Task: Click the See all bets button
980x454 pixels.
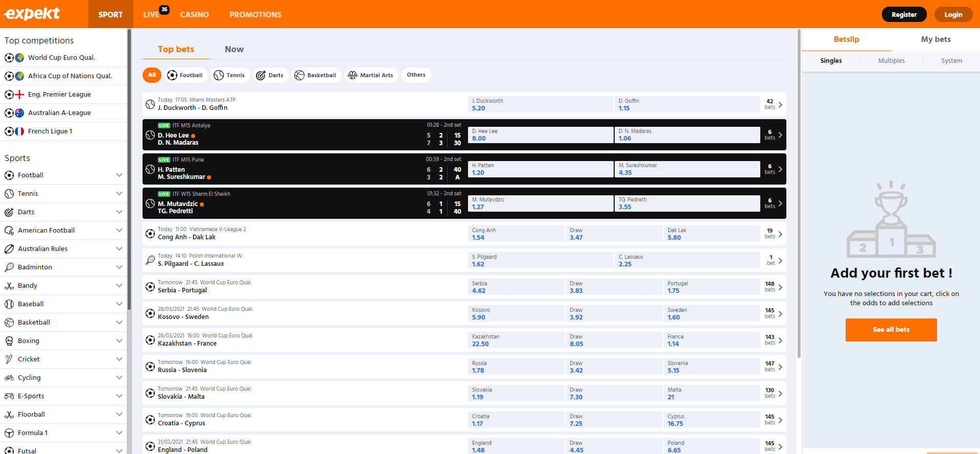Action: pyautogui.click(x=891, y=330)
